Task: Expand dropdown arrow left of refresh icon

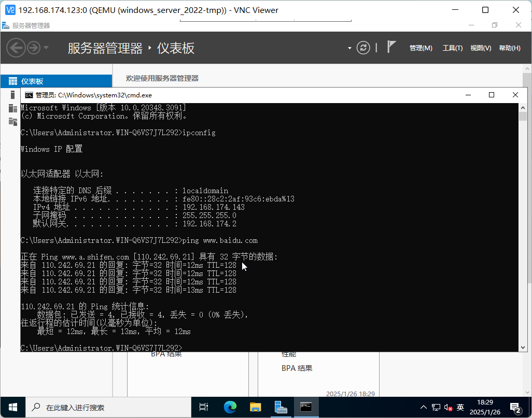Action: click(349, 48)
